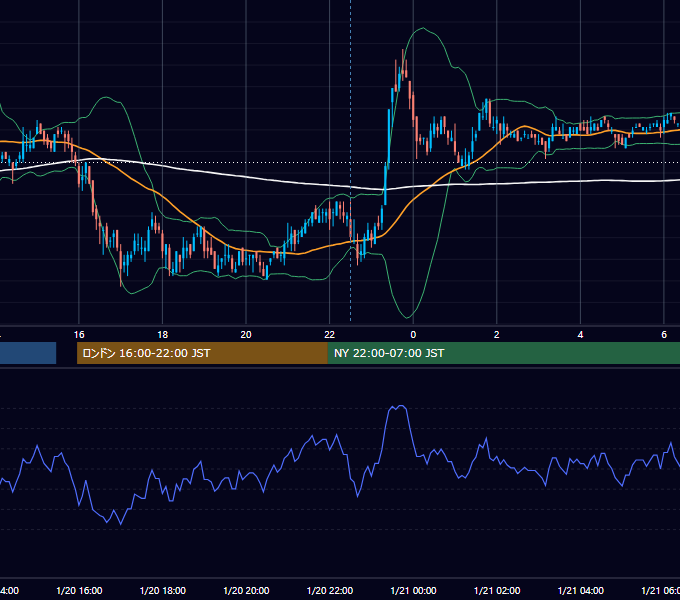Click the top of the spike candle before midnight

403,50
